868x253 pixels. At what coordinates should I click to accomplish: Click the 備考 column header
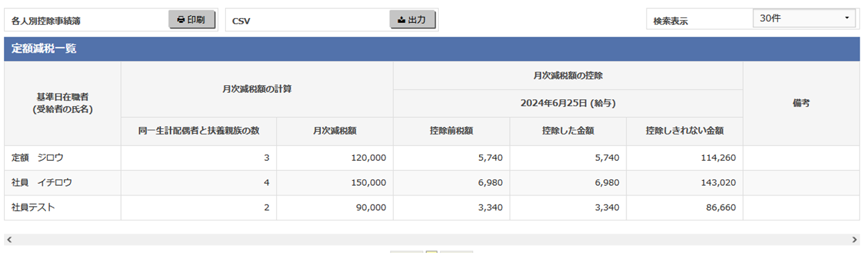(801, 103)
